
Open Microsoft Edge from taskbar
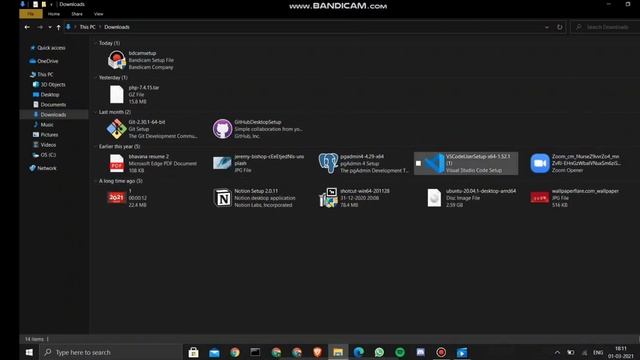358,352
